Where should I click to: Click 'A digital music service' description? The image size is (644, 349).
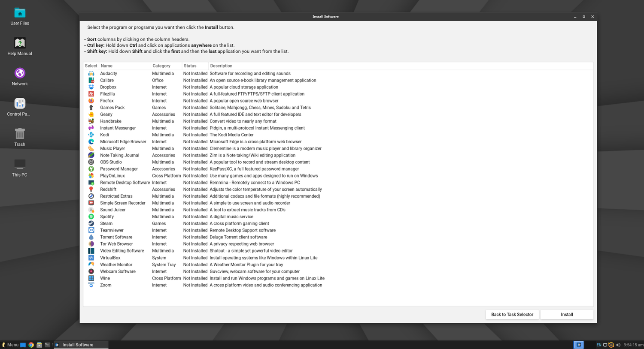[231, 217]
